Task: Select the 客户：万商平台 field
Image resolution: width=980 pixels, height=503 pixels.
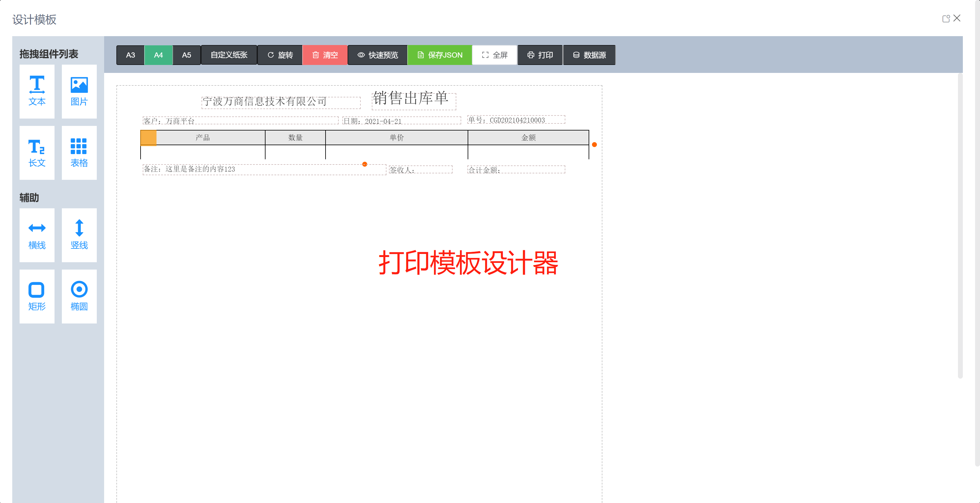Action: click(x=240, y=121)
